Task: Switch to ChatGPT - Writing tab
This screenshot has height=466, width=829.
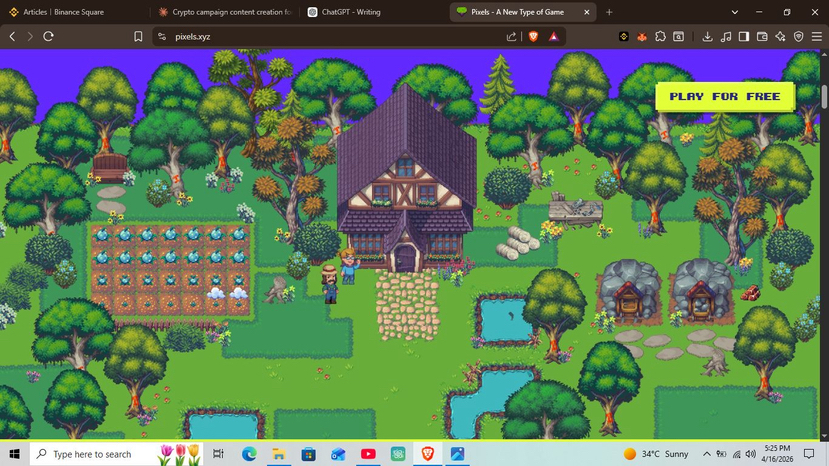Action: [351, 12]
